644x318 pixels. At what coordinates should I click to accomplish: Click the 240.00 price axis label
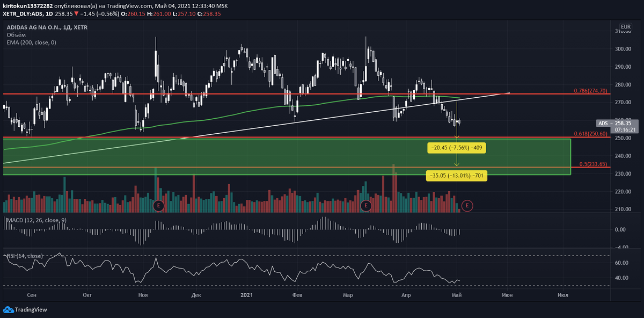pos(623,156)
